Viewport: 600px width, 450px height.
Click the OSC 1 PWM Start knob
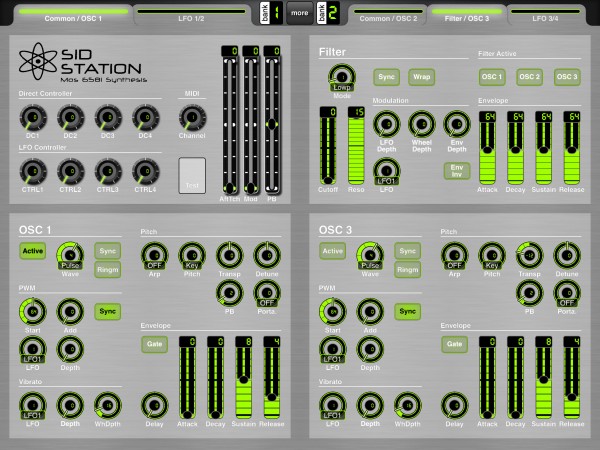[33, 311]
